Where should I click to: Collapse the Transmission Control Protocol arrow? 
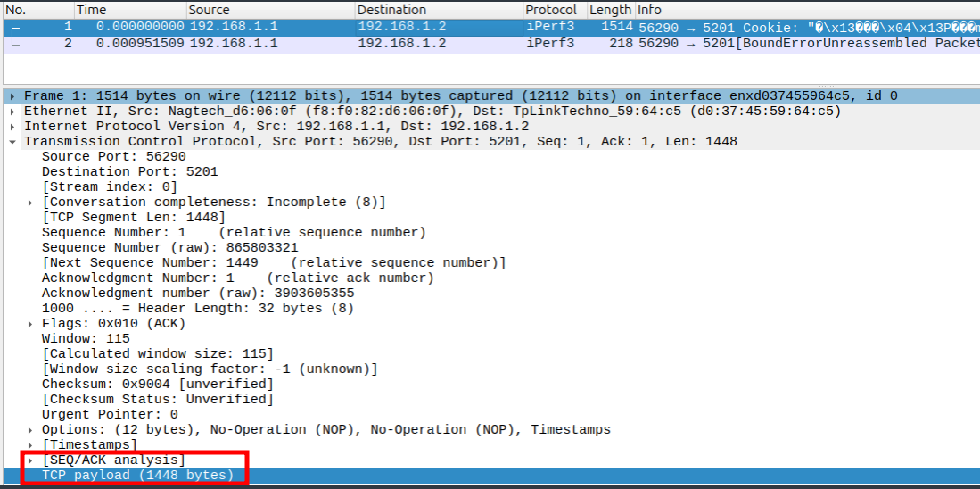[12, 142]
